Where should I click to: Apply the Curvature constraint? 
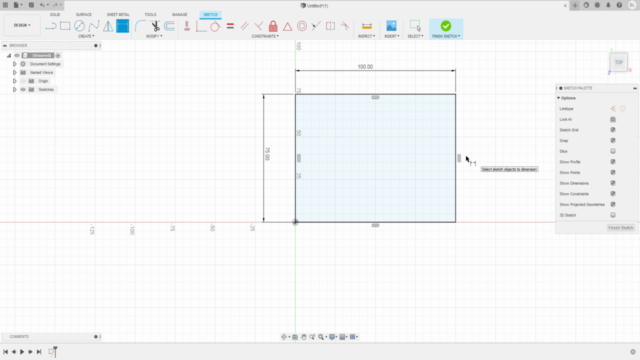coord(345,26)
